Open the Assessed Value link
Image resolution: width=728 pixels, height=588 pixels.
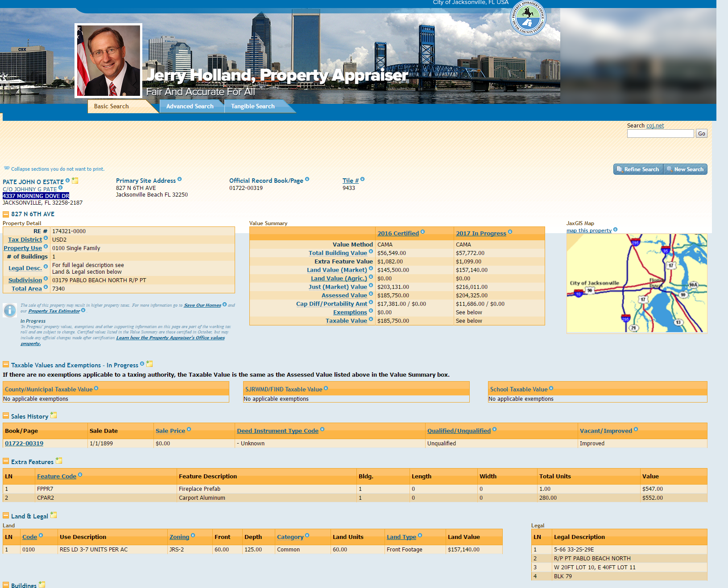(344, 296)
